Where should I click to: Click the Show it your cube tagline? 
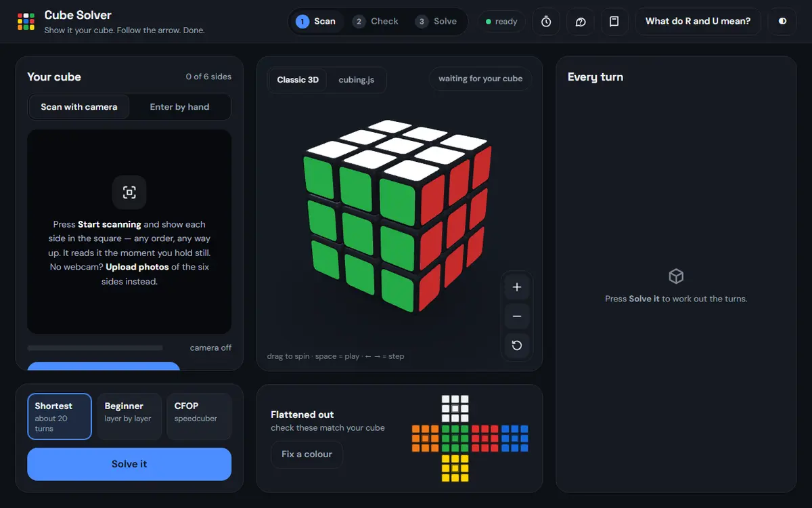click(x=125, y=30)
